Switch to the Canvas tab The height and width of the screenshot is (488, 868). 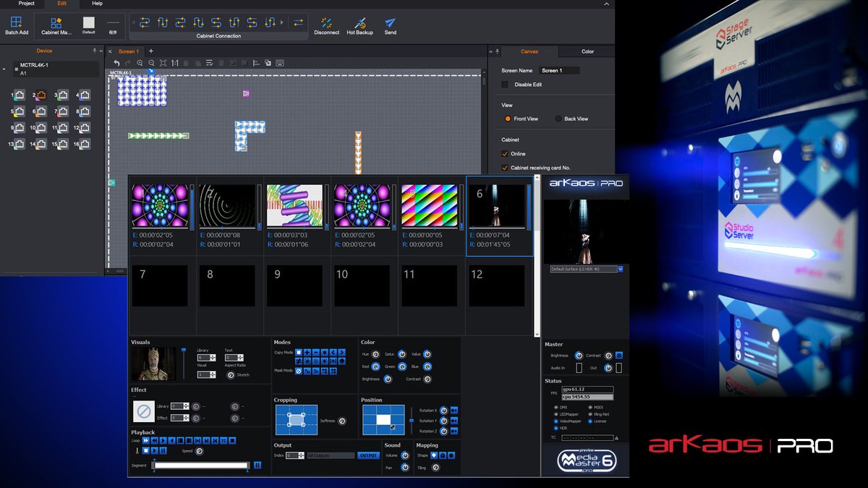pyautogui.click(x=529, y=51)
